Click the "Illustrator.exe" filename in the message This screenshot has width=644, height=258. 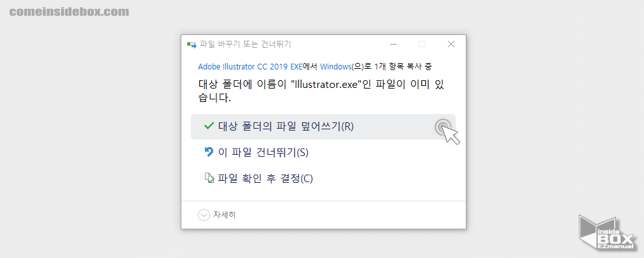click(x=325, y=84)
